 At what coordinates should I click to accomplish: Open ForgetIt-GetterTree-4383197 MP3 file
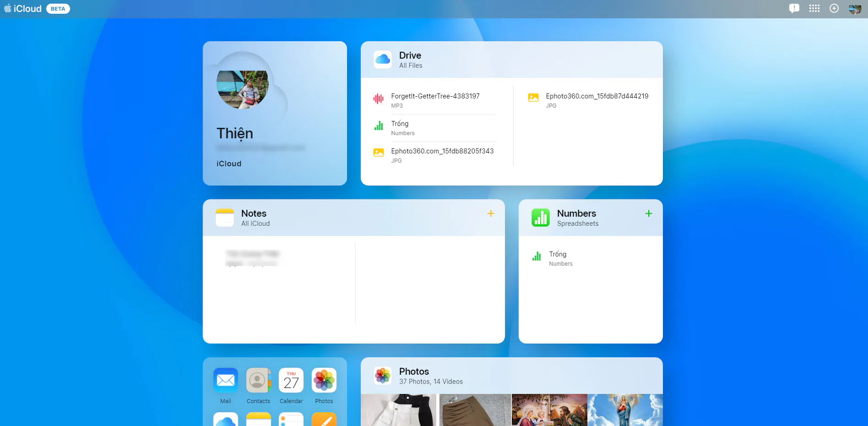435,100
